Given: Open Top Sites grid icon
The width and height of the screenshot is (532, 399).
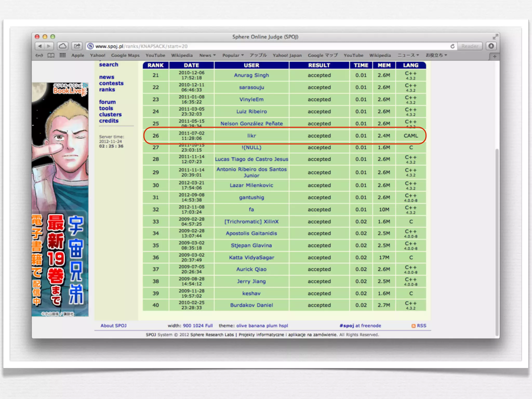Looking at the screenshot, I should [63, 55].
